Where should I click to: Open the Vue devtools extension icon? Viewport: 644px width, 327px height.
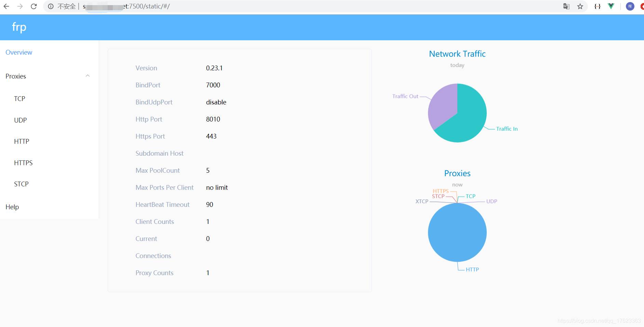pos(611,6)
